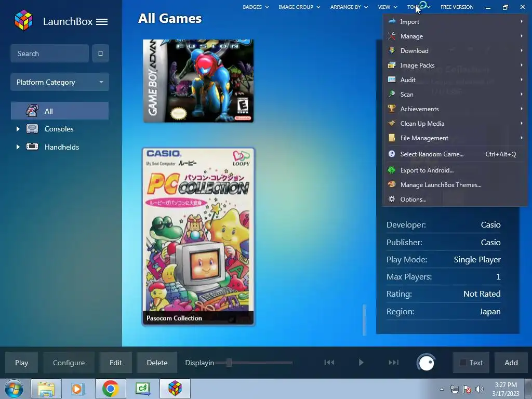Click the circular volume knob control

[x=426, y=363]
